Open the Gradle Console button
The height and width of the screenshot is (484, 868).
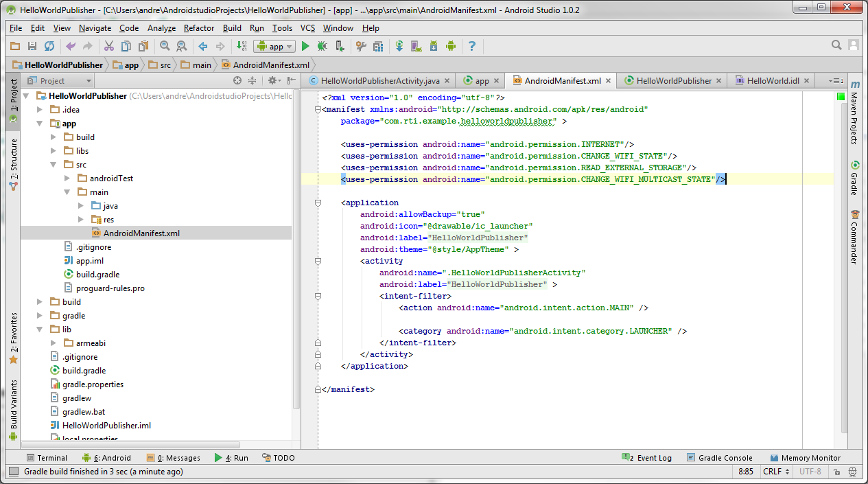click(719, 458)
